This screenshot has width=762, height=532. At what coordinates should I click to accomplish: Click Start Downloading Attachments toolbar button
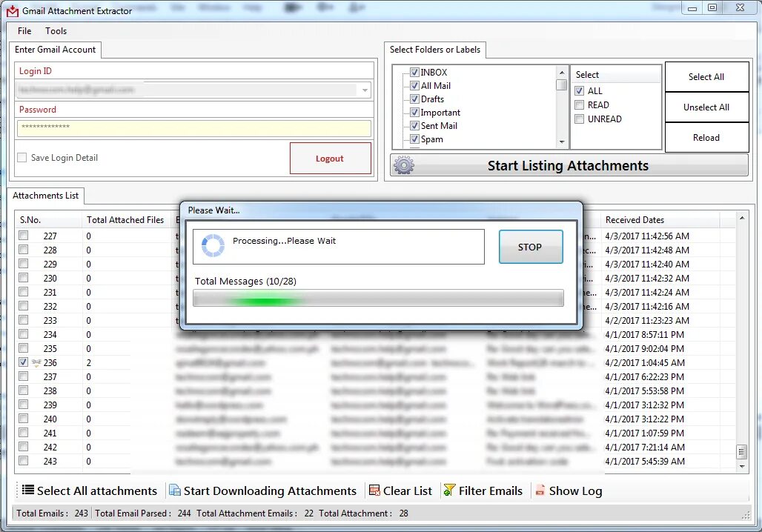pyautogui.click(x=263, y=491)
